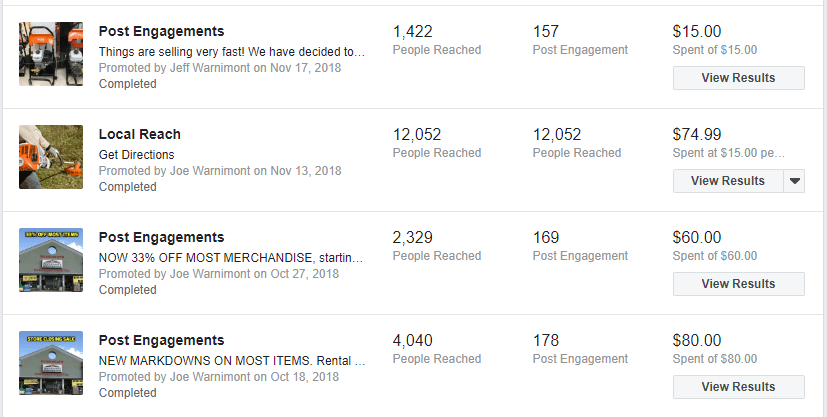View Results for the $80.00 promotion
The height and width of the screenshot is (417, 827).
pyautogui.click(x=738, y=387)
